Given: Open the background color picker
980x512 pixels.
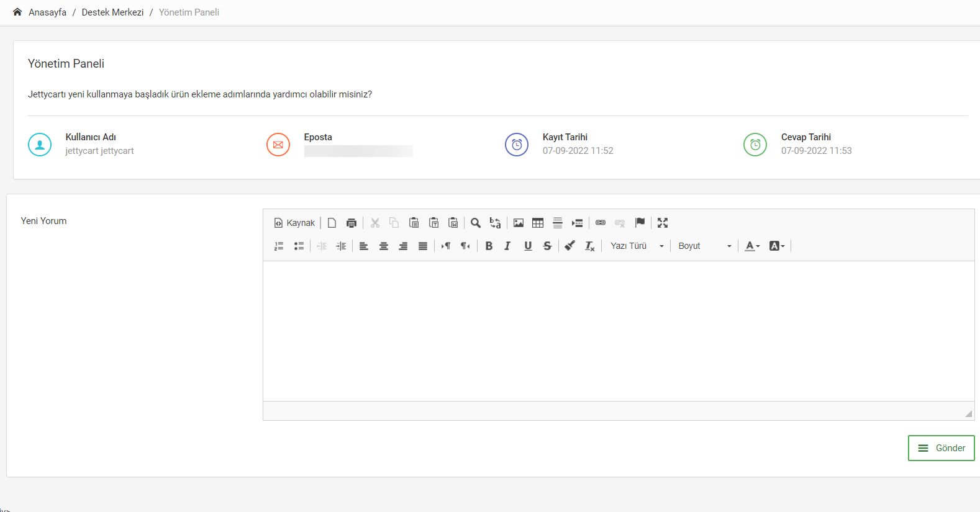Looking at the screenshot, I should 777,246.
